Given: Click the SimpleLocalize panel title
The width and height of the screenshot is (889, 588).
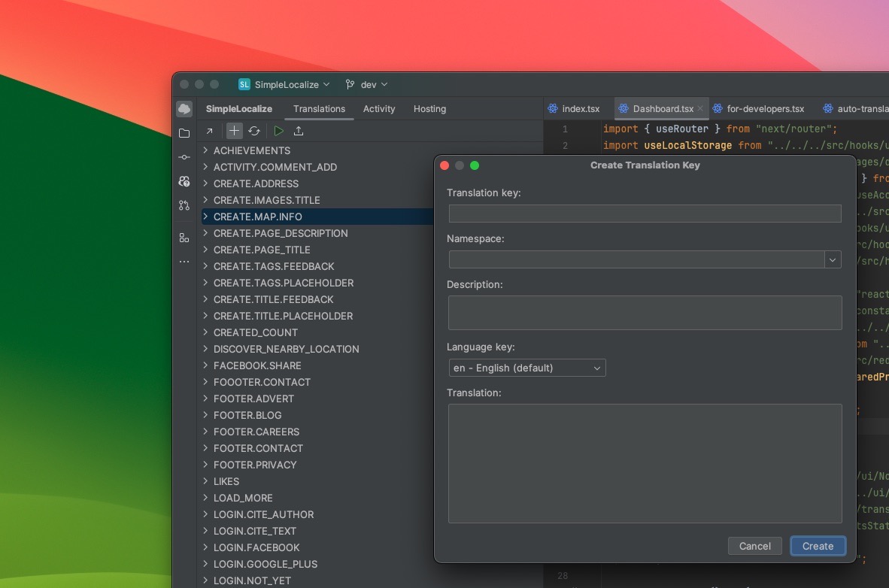Looking at the screenshot, I should [238, 109].
